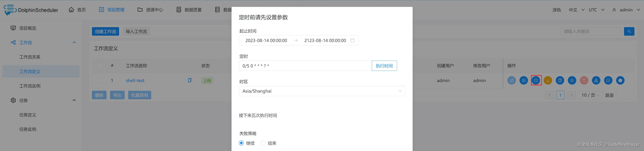The width and height of the screenshot is (644, 151).
Task: Copy the shell-test name with clipboard icon
Action: (190, 80)
